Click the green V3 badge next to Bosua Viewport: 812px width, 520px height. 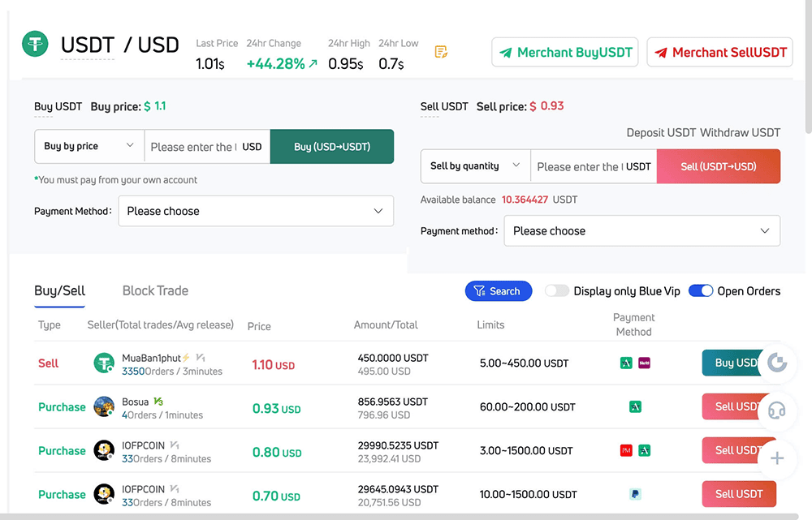(x=158, y=401)
